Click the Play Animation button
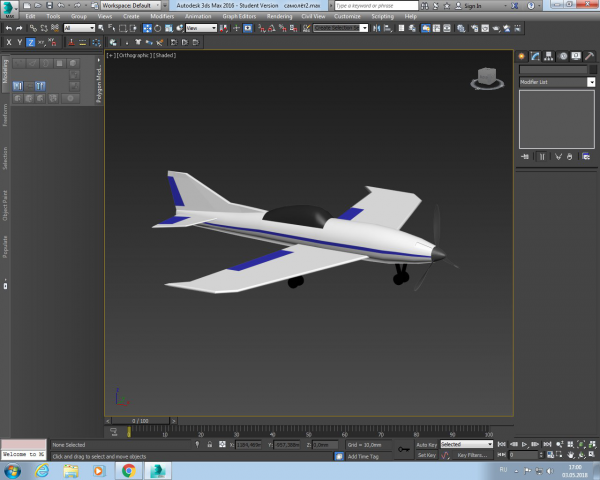 (x=525, y=444)
